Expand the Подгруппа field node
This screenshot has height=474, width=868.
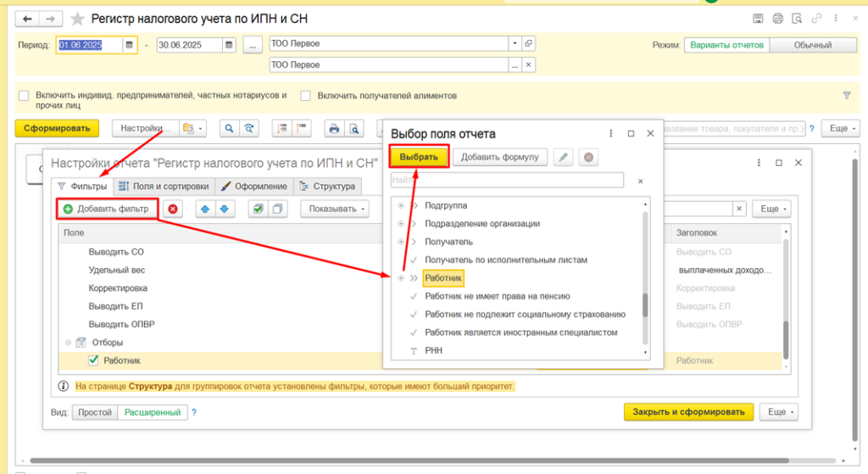(414, 205)
